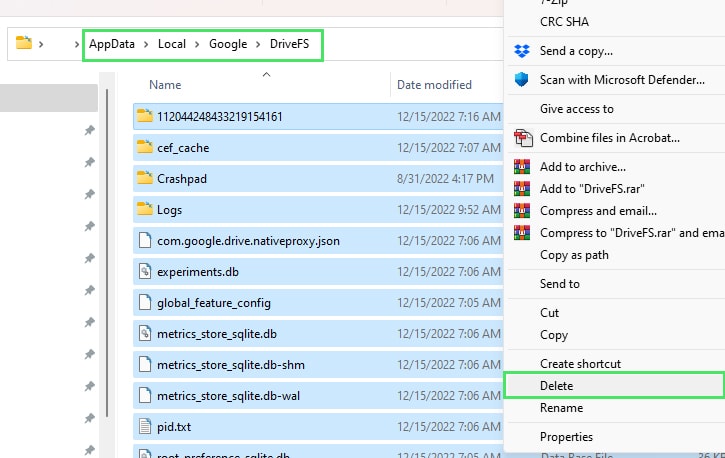
Task: Select the file name experiments.db
Action: [x=198, y=272]
